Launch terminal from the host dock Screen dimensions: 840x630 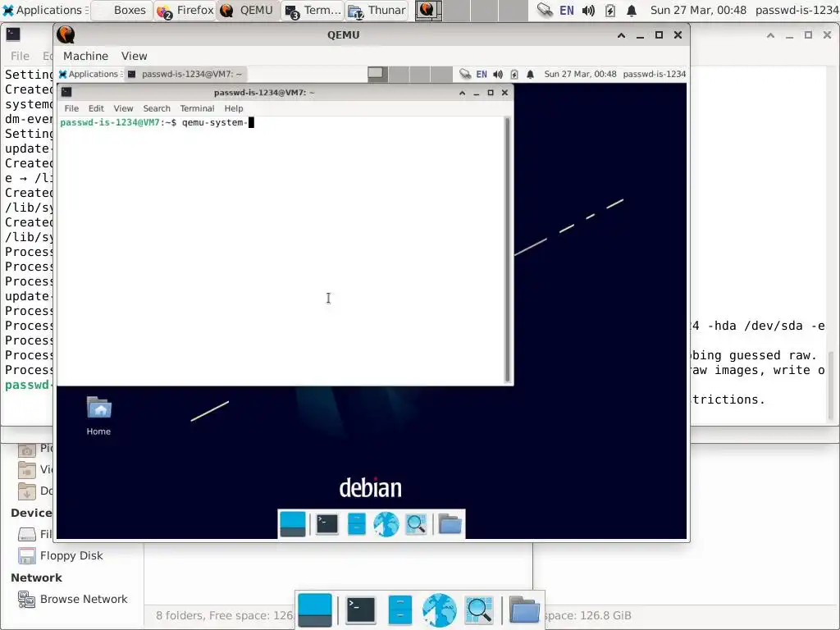[x=360, y=609]
